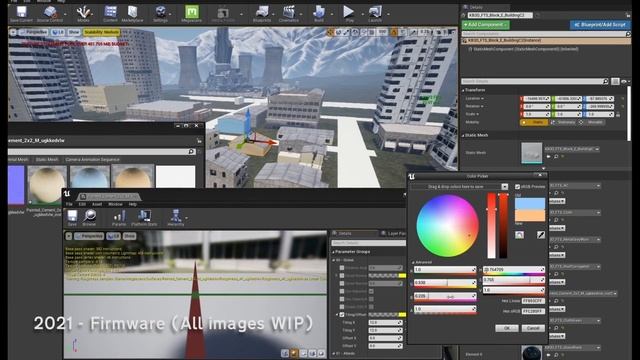Select the Movable mobility option

coord(592,122)
